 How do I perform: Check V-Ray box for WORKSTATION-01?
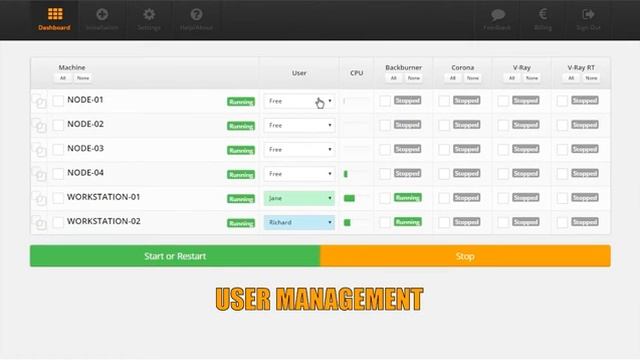pyautogui.click(x=503, y=198)
